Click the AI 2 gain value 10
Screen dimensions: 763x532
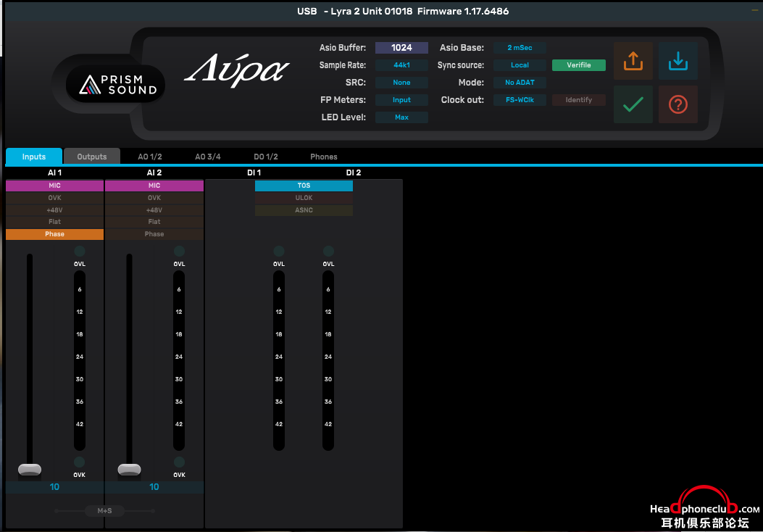click(154, 487)
